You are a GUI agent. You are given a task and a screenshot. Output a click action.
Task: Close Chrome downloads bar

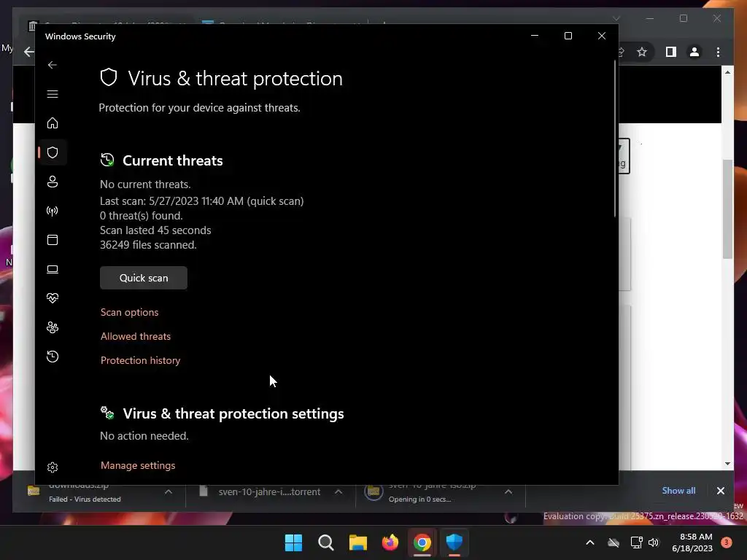pos(720,491)
